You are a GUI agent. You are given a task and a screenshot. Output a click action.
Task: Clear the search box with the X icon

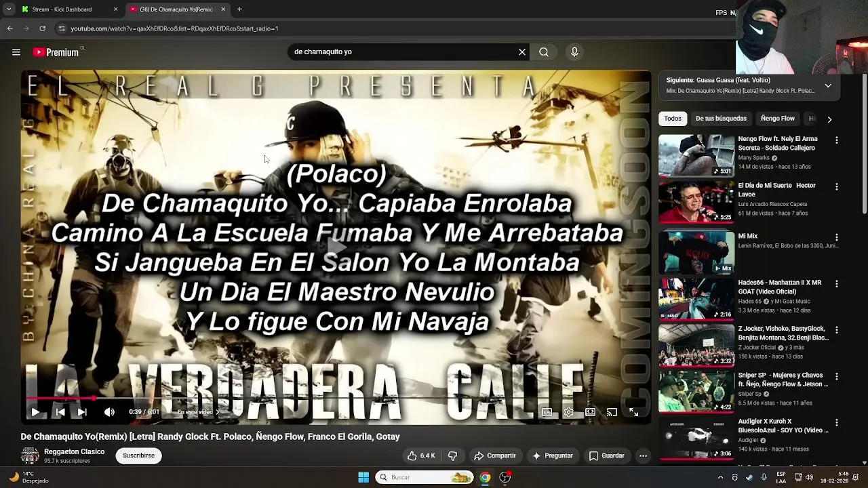pos(522,52)
